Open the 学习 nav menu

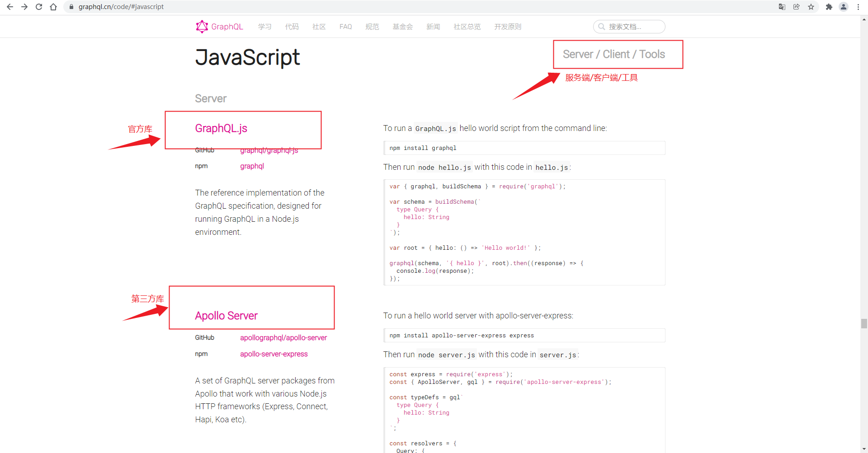[265, 27]
